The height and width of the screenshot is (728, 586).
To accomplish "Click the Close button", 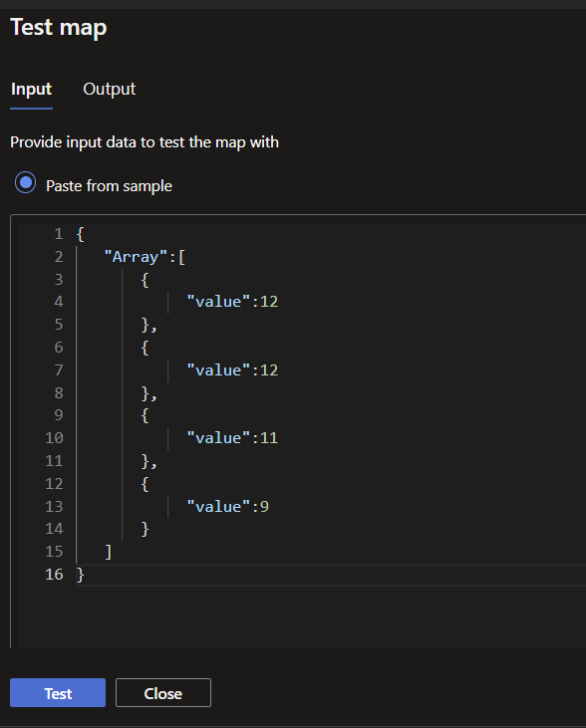I will 163,693.
